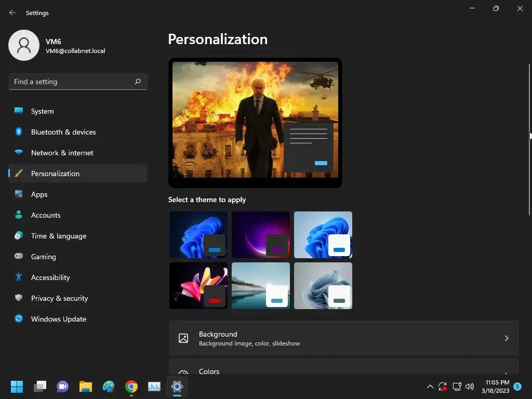
Task: Go to Accounts settings
Action: [x=78, y=215]
